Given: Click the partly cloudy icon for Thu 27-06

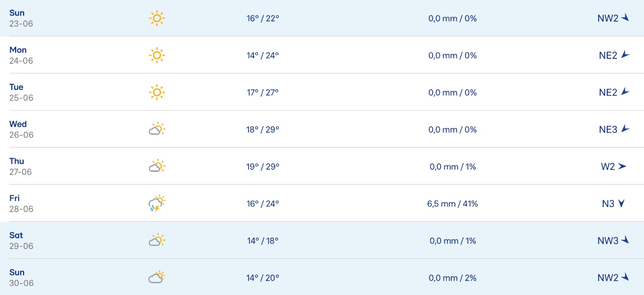Looking at the screenshot, I should (x=157, y=166).
